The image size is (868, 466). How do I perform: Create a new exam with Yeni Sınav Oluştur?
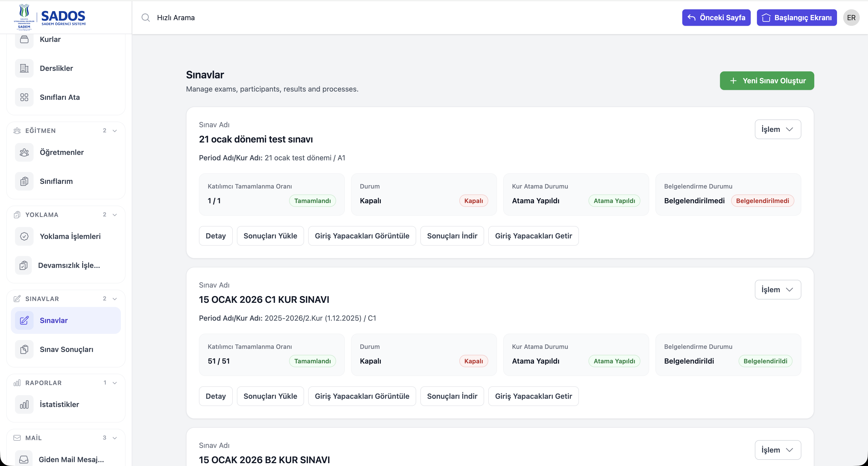click(x=767, y=81)
